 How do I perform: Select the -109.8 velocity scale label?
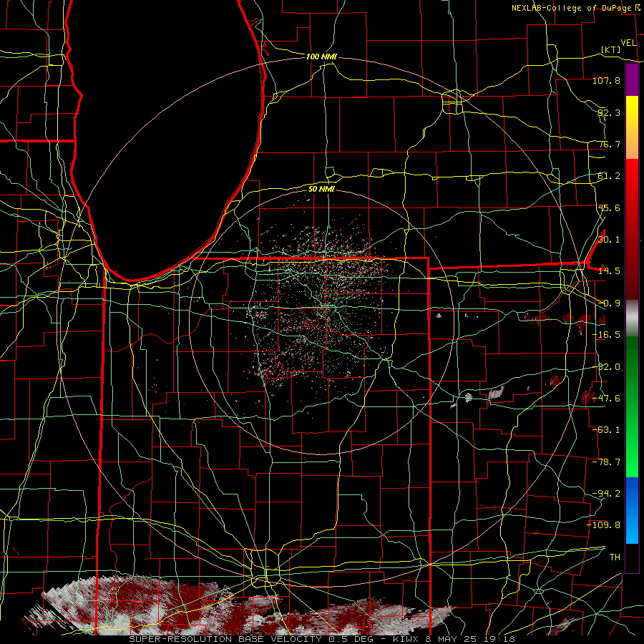pos(604,525)
